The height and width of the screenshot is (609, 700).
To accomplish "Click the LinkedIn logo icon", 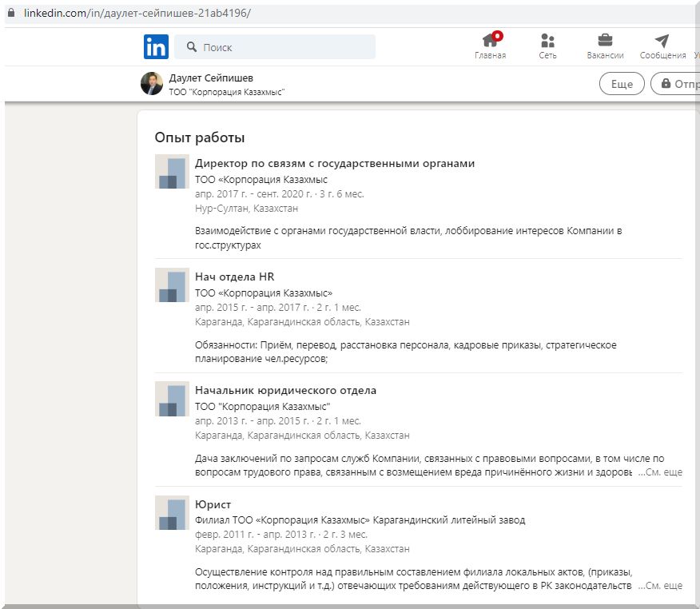I will (x=156, y=47).
